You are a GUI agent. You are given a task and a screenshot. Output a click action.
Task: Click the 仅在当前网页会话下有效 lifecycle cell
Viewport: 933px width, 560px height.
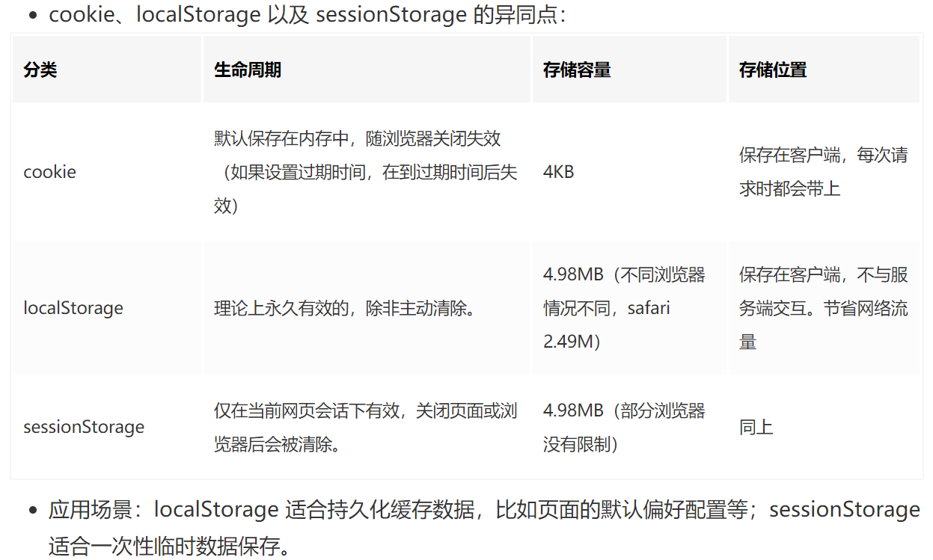click(365, 427)
